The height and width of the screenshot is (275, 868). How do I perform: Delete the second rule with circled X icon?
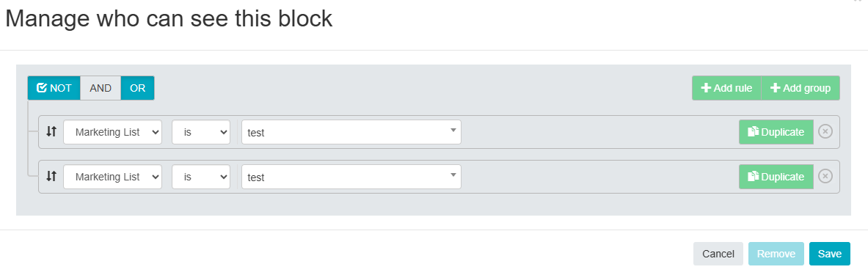point(825,177)
